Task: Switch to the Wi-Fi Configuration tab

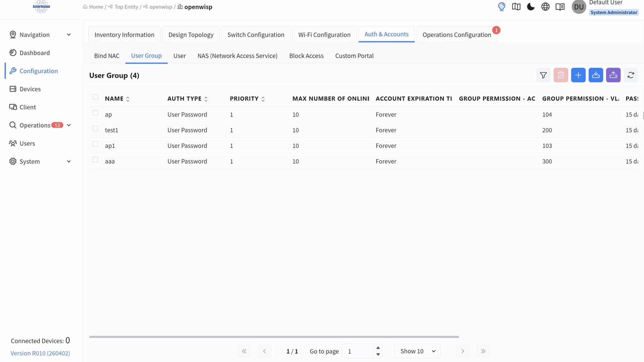Action: (x=324, y=35)
